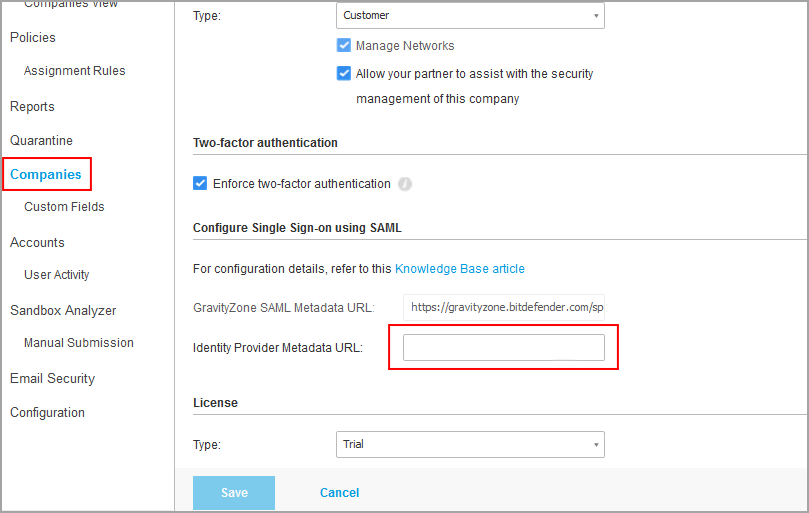Uncheck Allow your partner to assist checkbox
This screenshot has width=809, height=513.
click(x=344, y=74)
